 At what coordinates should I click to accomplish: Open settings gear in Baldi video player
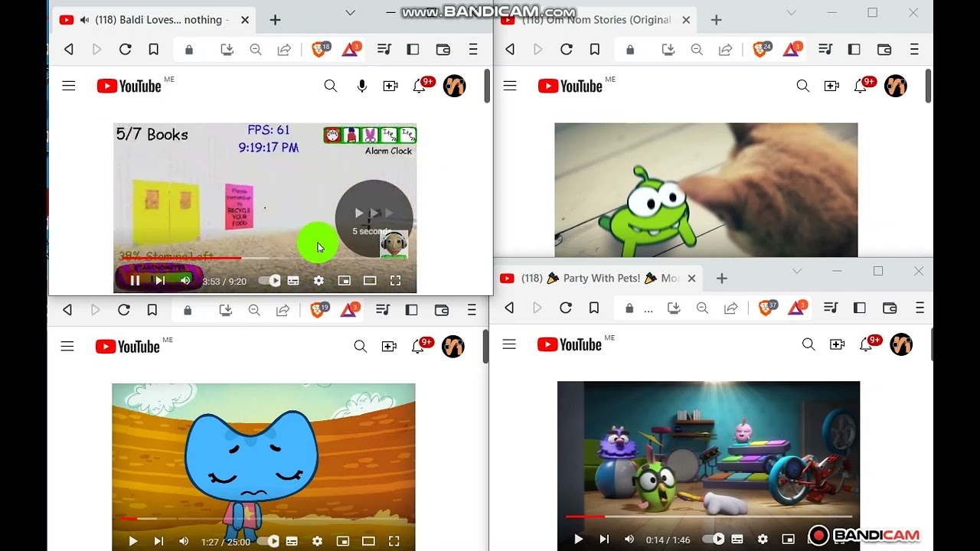point(318,281)
